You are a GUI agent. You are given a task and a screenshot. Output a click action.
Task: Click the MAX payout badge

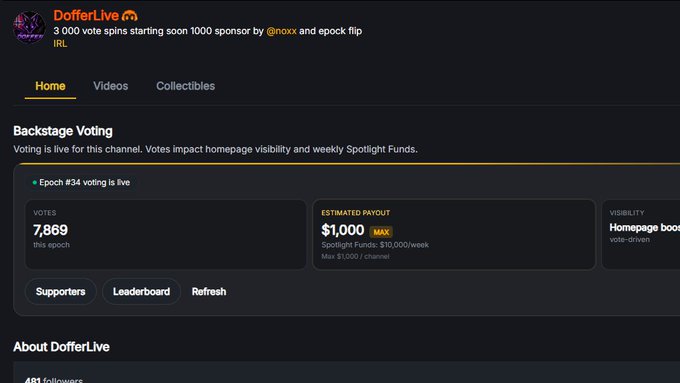pyautogui.click(x=381, y=232)
